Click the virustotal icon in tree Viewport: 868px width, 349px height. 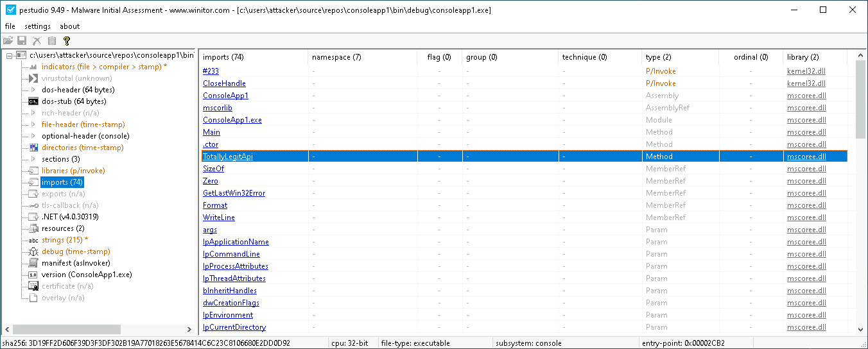[x=33, y=78]
